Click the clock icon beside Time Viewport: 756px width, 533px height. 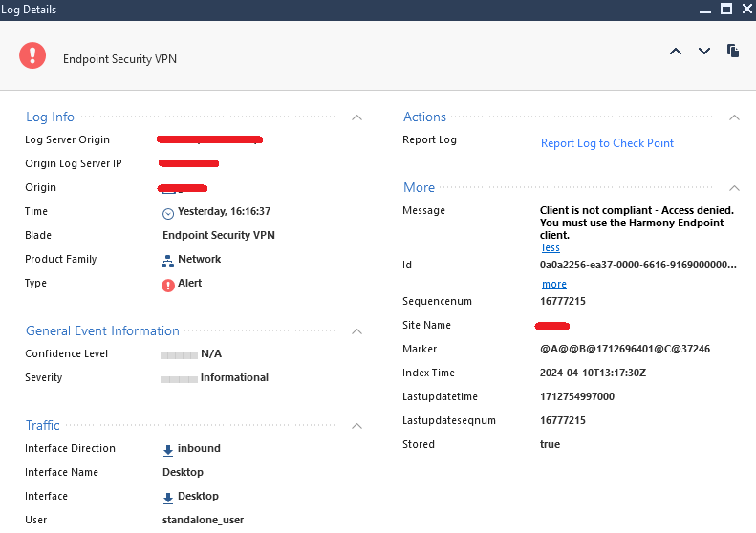(x=168, y=213)
